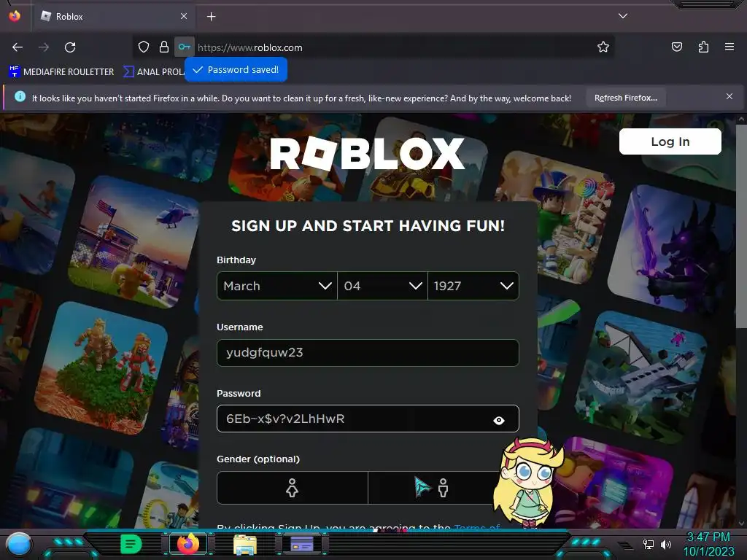
Task: Open the Firefox View icon
Action: coord(15,16)
